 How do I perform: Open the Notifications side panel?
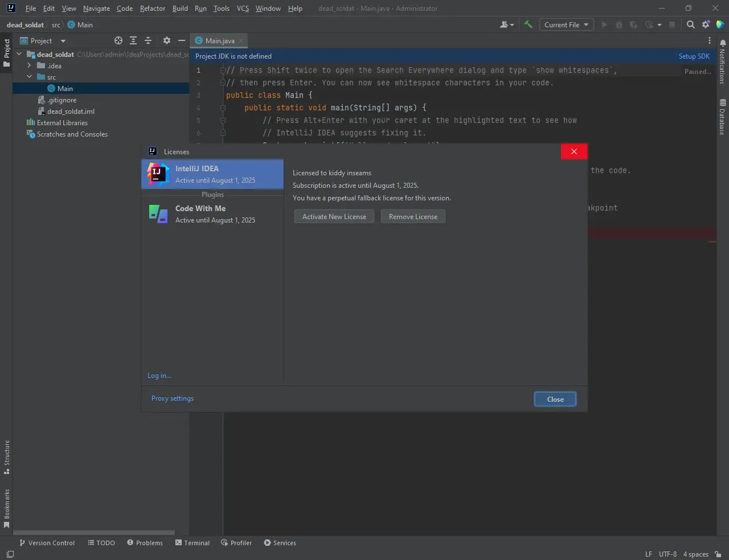(x=722, y=61)
